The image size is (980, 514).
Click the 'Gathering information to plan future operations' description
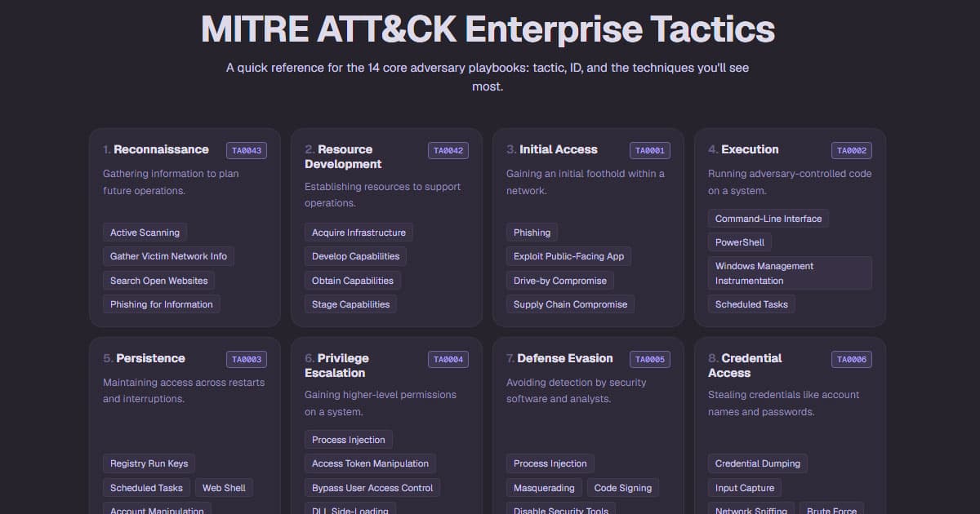(x=171, y=182)
